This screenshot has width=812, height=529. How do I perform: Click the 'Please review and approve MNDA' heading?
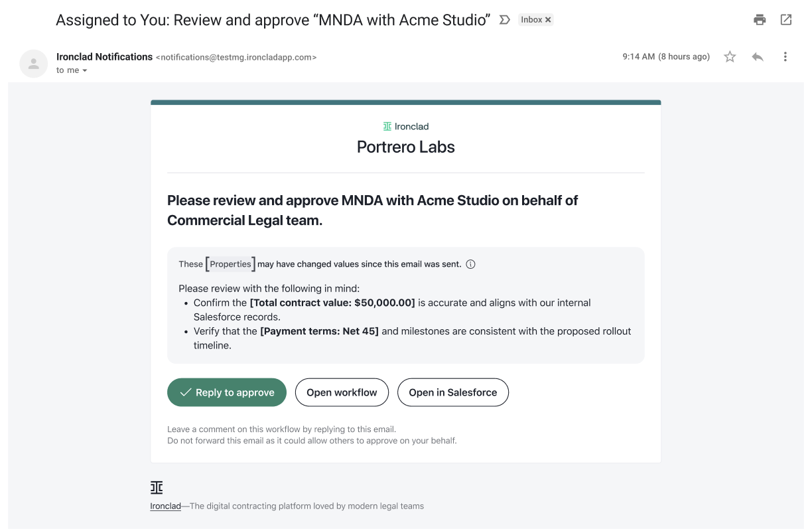tap(373, 210)
